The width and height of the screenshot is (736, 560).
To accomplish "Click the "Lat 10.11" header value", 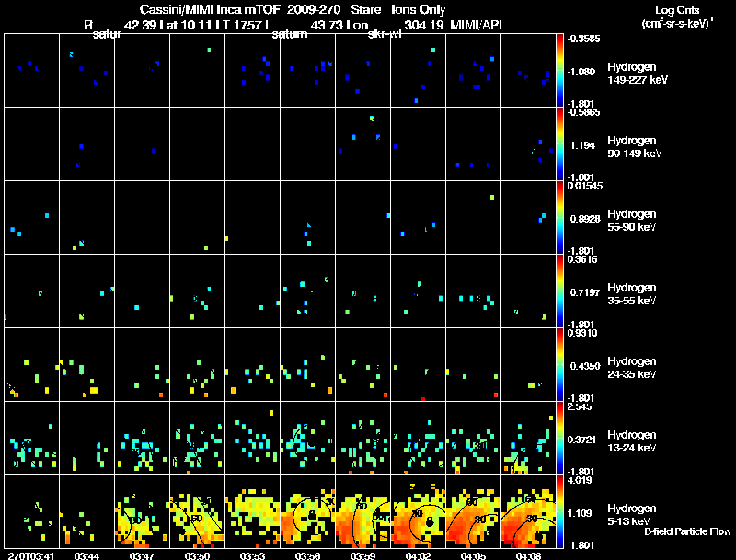I will pyautogui.click(x=186, y=25).
